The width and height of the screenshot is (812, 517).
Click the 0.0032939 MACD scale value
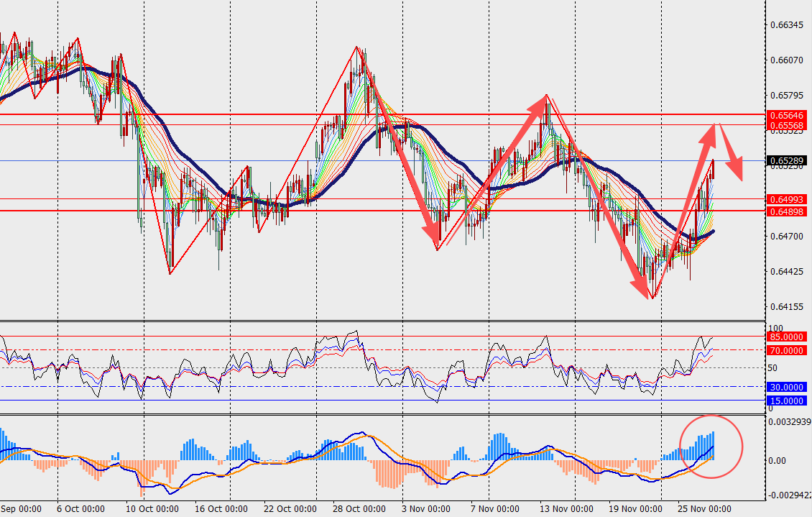[789, 422]
